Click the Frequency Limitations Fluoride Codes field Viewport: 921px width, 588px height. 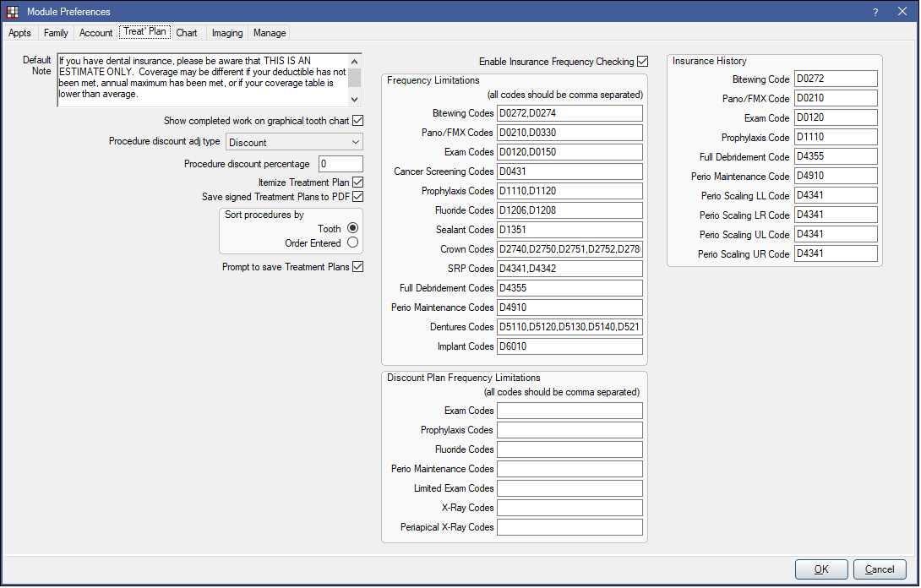click(569, 210)
